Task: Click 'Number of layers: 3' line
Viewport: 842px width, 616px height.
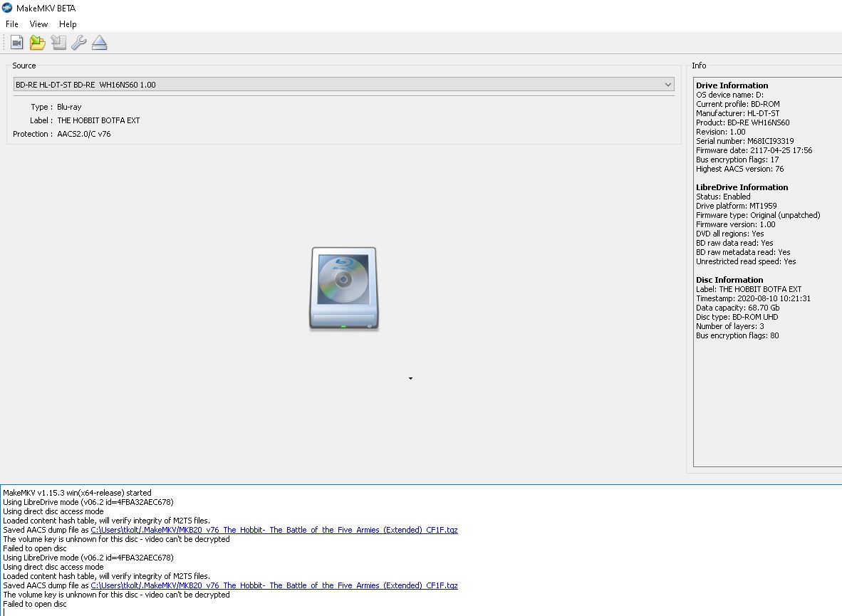Action: tap(729, 326)
